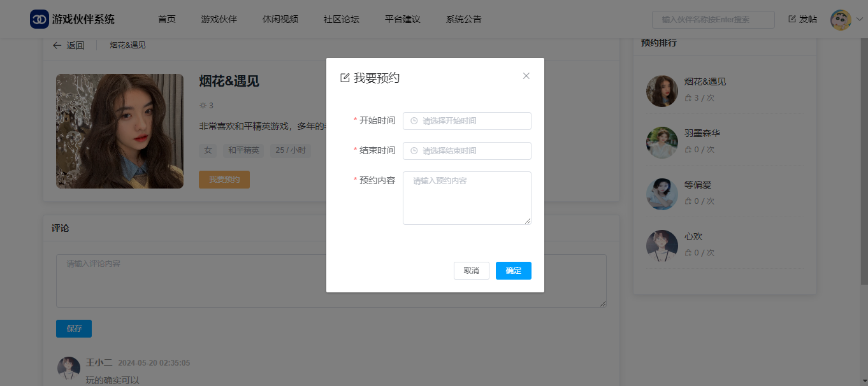Close the 我要预约 dialog

[526, 76]
